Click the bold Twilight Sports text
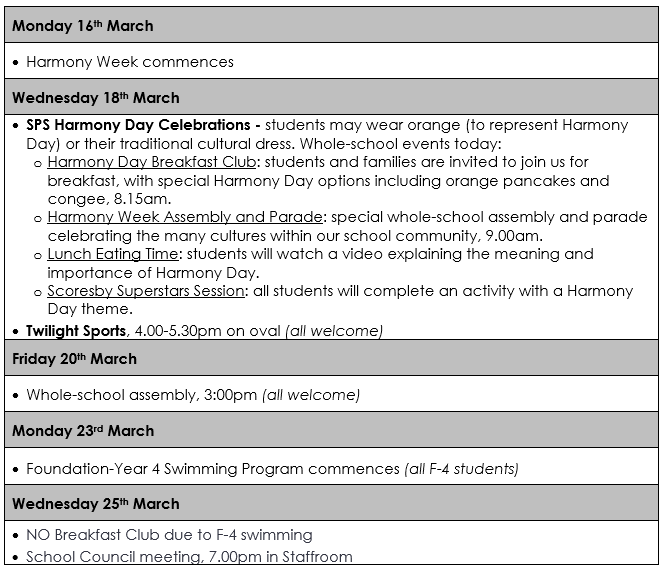The image size is (662, 570). 76,330
